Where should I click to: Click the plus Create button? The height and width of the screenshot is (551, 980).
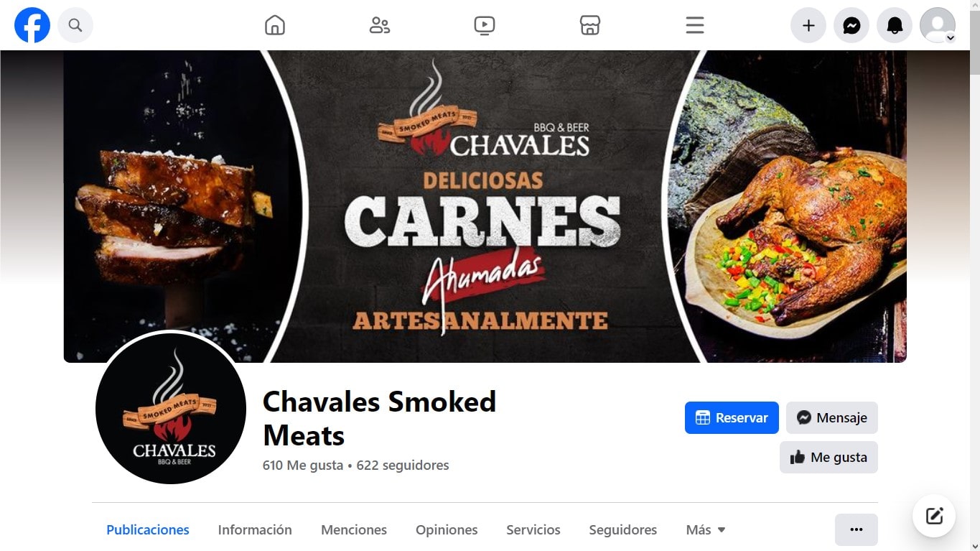tap(808, 25)
